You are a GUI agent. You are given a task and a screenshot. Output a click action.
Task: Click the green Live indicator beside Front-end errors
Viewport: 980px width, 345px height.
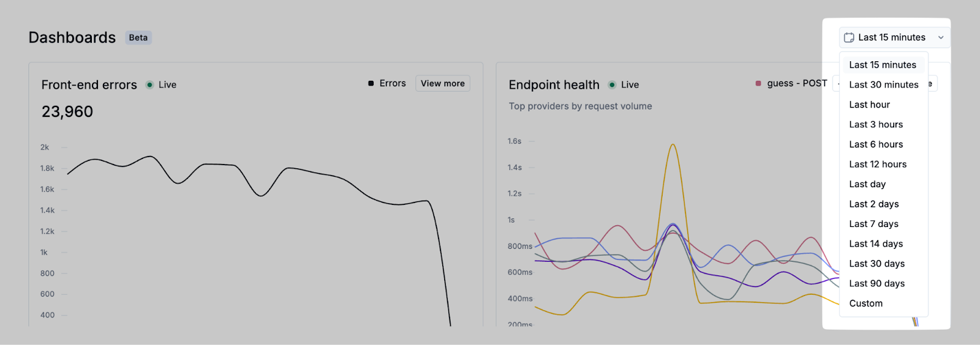tap(149, 85)
